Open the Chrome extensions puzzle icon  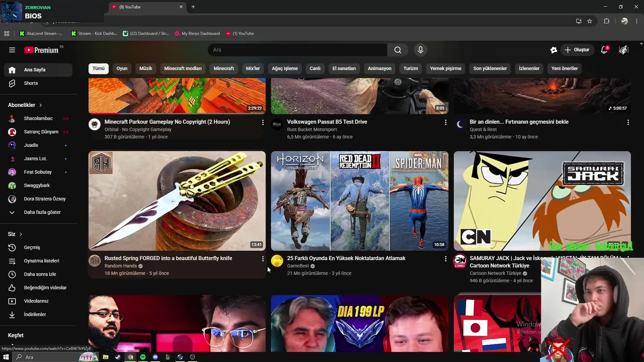click(606, 21)
